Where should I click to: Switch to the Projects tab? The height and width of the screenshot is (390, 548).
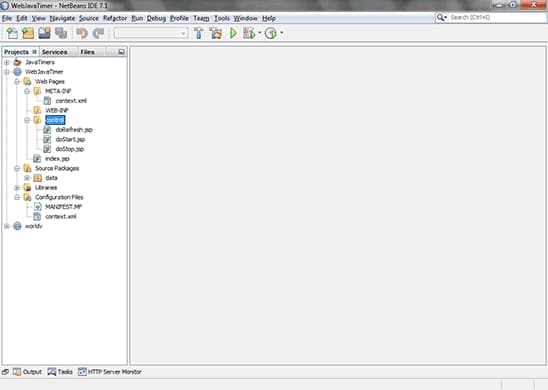[16, 52]
